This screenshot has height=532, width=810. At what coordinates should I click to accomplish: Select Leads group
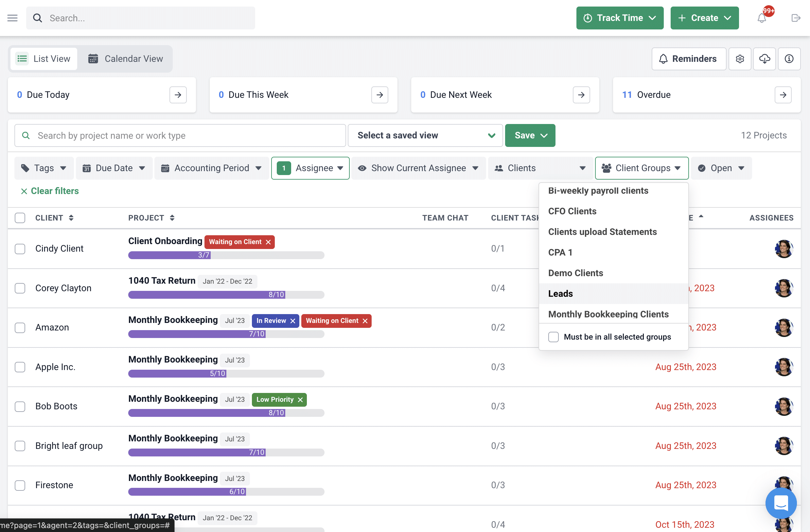(x=613, y=294)
